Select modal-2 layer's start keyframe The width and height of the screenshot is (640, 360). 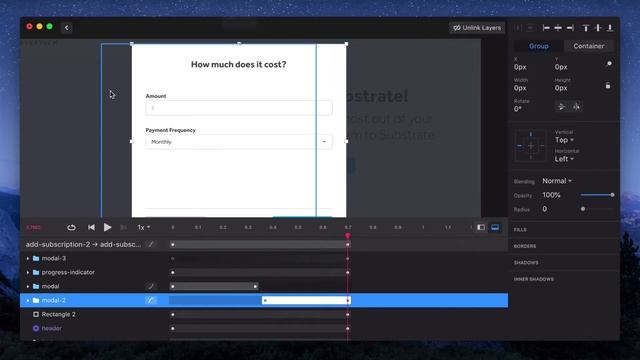point(265,300)
